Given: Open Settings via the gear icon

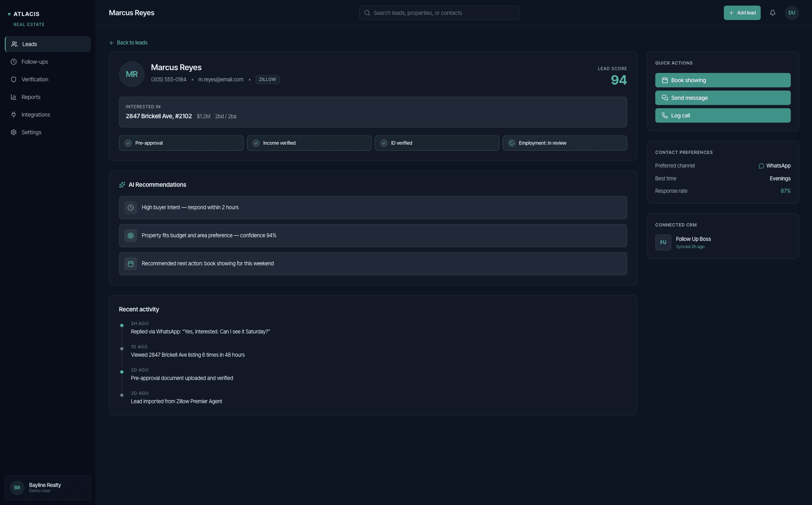Looking at the screenshot, I should 14,132.
